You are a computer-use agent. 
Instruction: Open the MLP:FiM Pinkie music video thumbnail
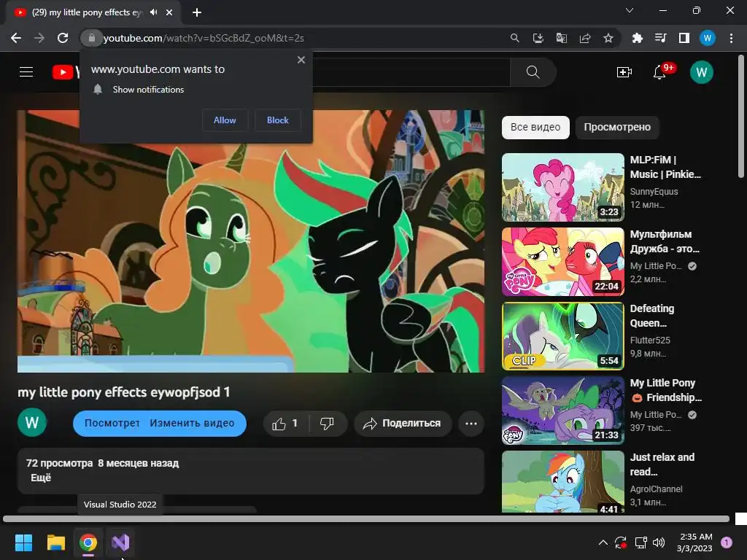pos(563,187)
